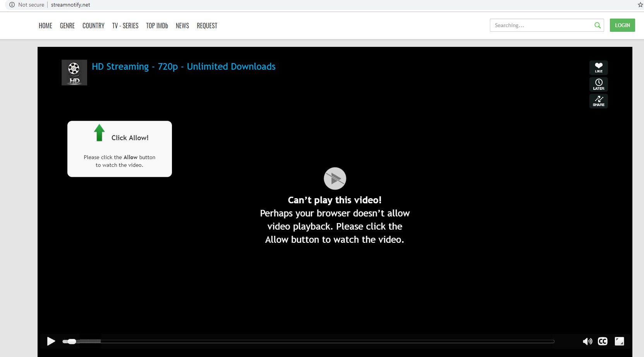Click the Share icon on video

pos(598,101)
